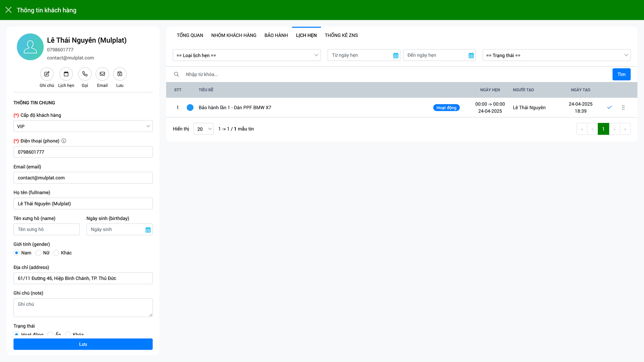
Task: Select the Khác gender radio button
Action: 56,253
